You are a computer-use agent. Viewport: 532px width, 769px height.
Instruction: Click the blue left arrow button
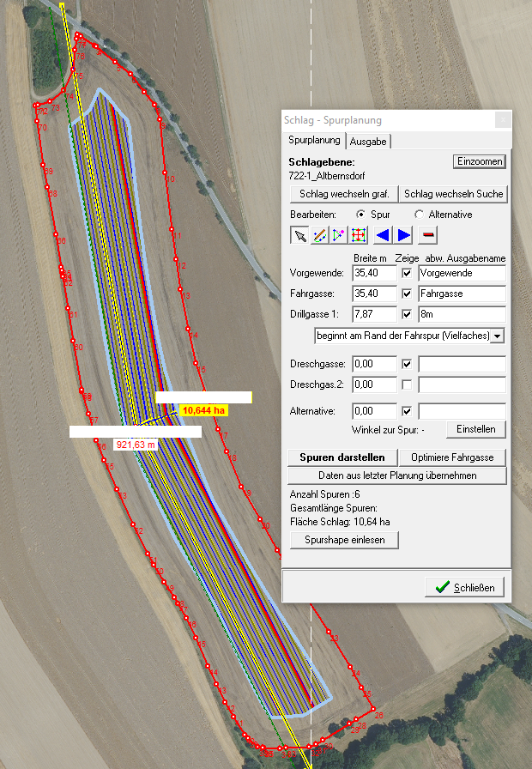coord(383,235)
